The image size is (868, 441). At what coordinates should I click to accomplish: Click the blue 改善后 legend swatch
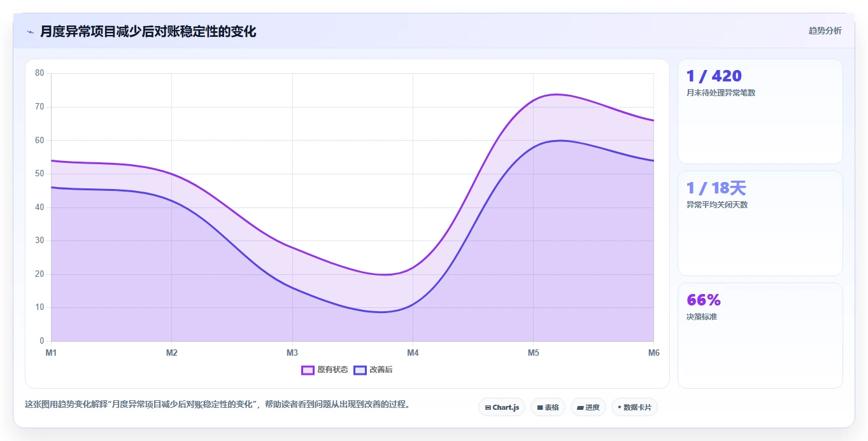point(360,370)
